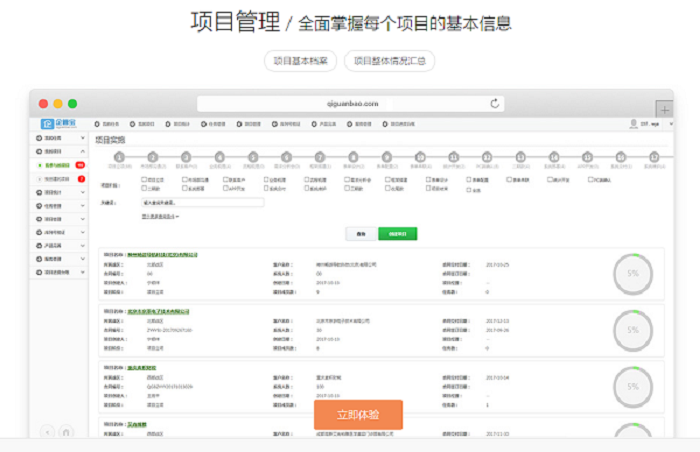Click the browser reload icon in address bar
The image size is (700, 452).
[494, 104]
